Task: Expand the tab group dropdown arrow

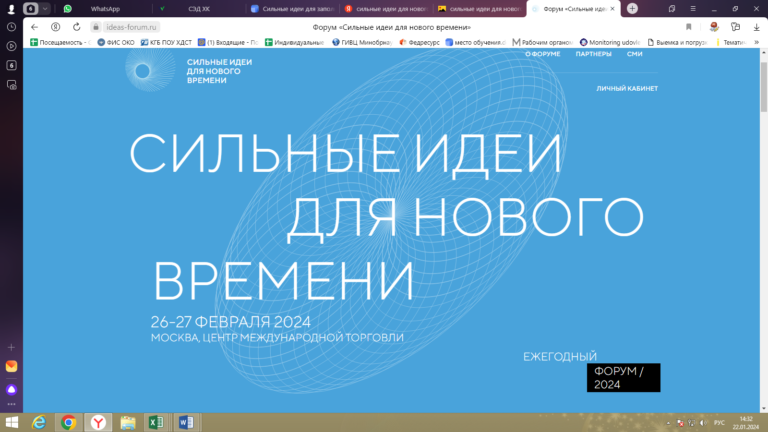Action: click(x=45, y=9)
